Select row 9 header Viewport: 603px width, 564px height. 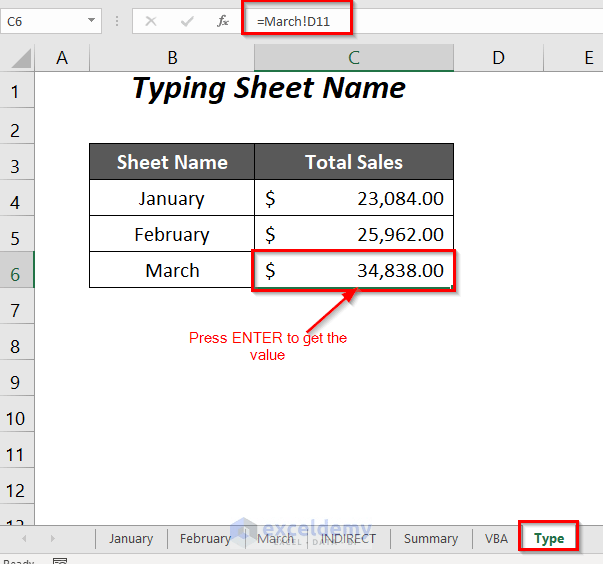tap(15, 378)
